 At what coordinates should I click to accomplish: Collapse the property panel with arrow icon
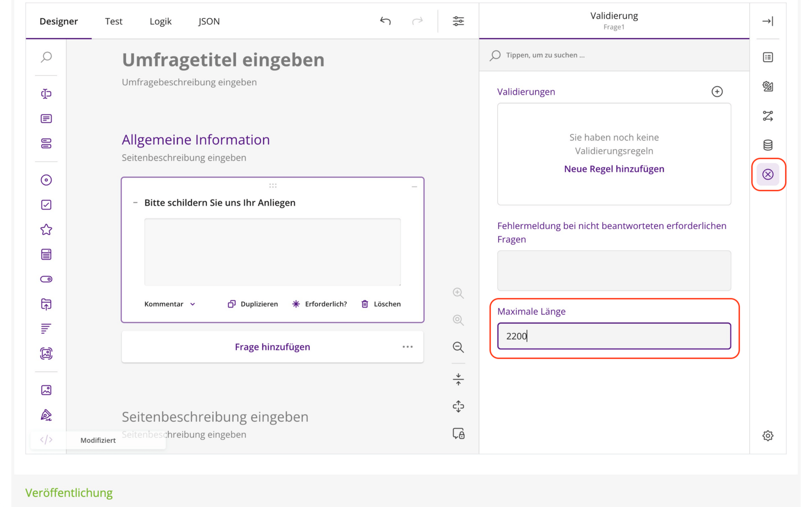click(x=768, y=21)
